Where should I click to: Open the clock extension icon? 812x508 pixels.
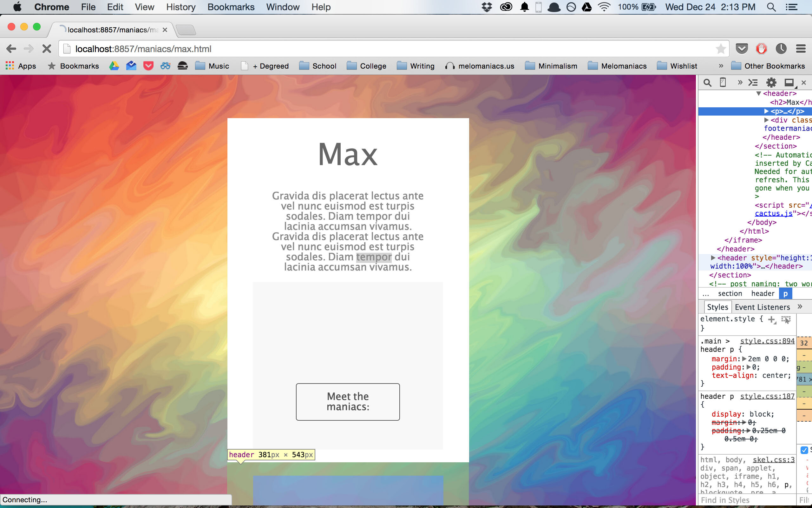click(x=781, y=49)
